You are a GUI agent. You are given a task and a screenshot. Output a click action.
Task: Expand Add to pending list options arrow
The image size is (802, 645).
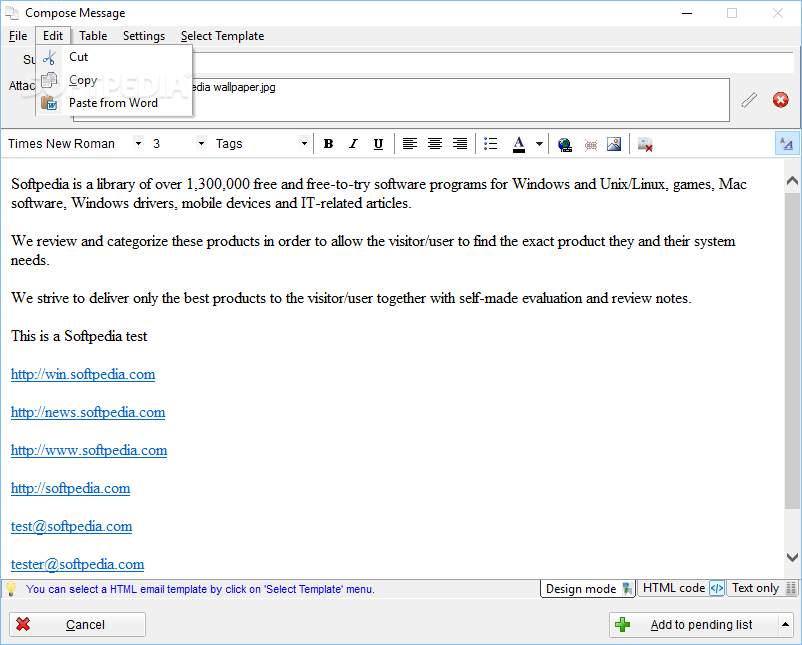click(x=785, y=625)
